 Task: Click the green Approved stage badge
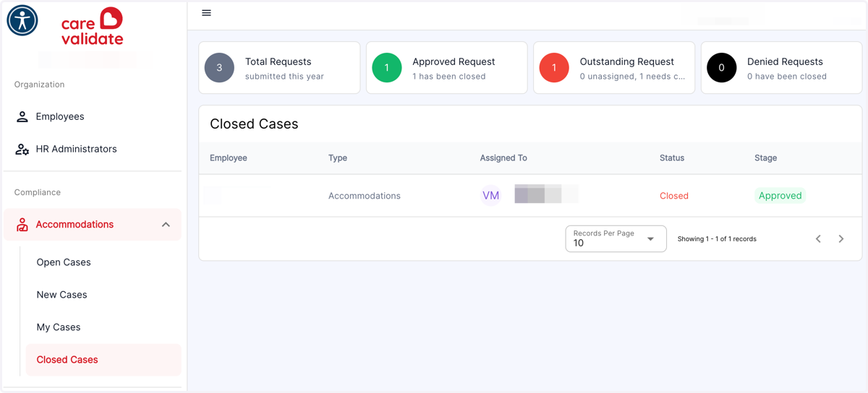point(780,196)
